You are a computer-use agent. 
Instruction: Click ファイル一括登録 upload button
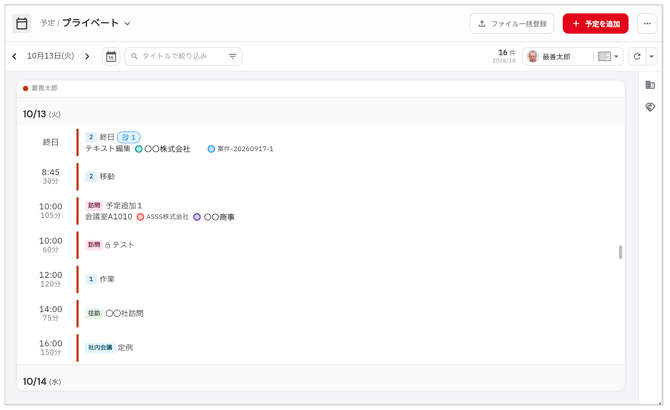click(x=511, y=23)
